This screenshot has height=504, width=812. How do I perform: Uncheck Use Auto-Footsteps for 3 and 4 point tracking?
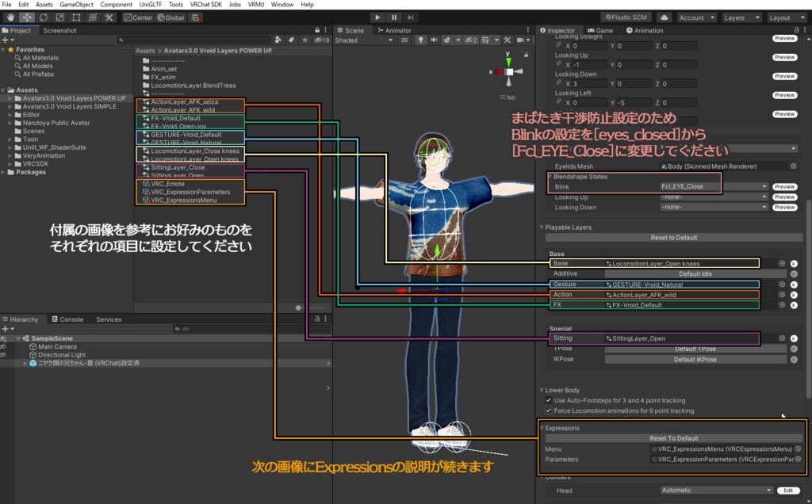[549, 400]
